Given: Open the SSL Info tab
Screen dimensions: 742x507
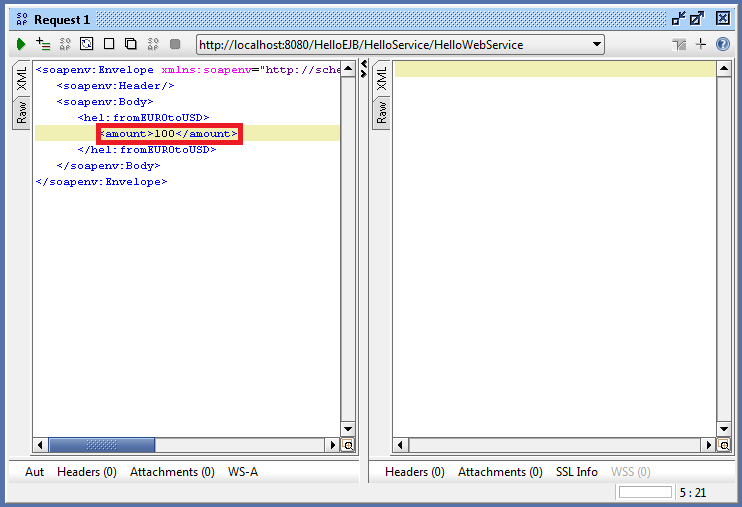Looking at the screenshot, I should [x=576, y=472].
